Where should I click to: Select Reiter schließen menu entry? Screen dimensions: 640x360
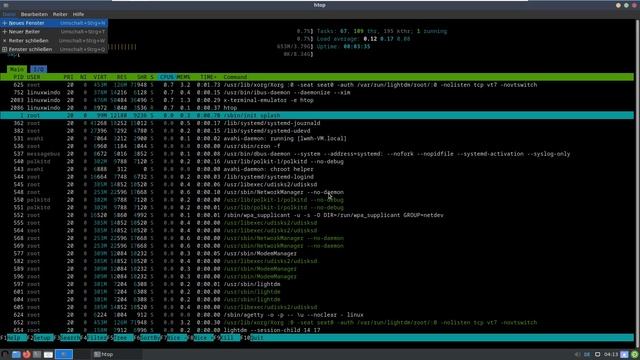pyautogui.click(x=54, y=41)
